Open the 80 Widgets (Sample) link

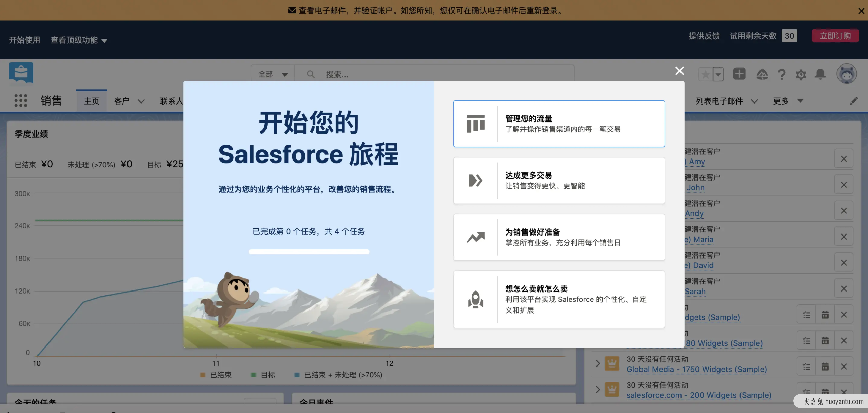tap(724, 343)
